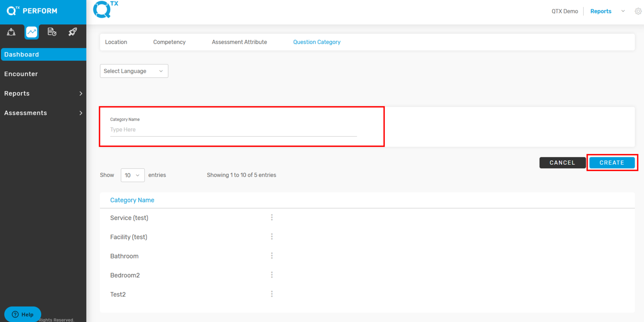Change the show entries count dropdown
Image resolution: width=644 pixels, height=322 pixels.
pyautogui.click(x=132, y=175)
